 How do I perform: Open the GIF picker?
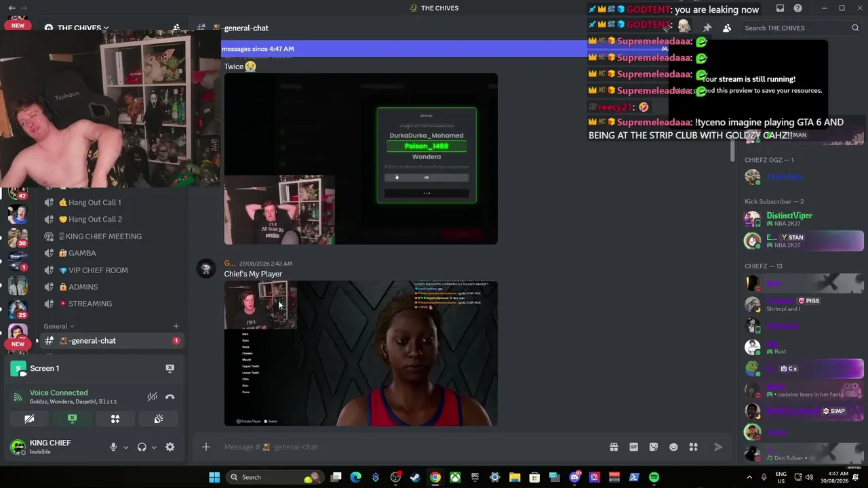tap(634, 447)
